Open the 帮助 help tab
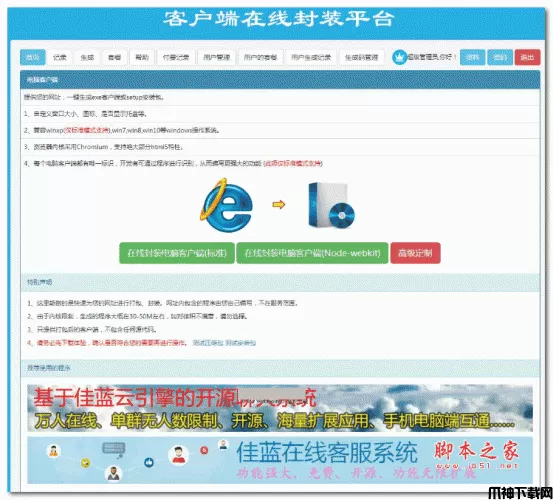 [x=142, y=57]
